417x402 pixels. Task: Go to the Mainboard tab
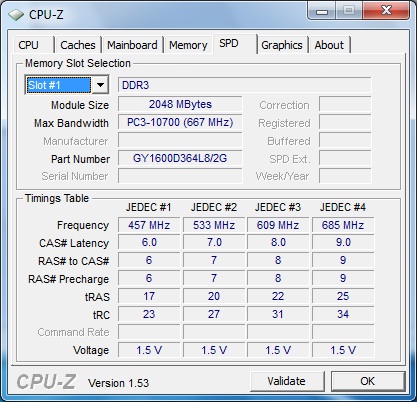pyautogui.click(x=132, y=45)
